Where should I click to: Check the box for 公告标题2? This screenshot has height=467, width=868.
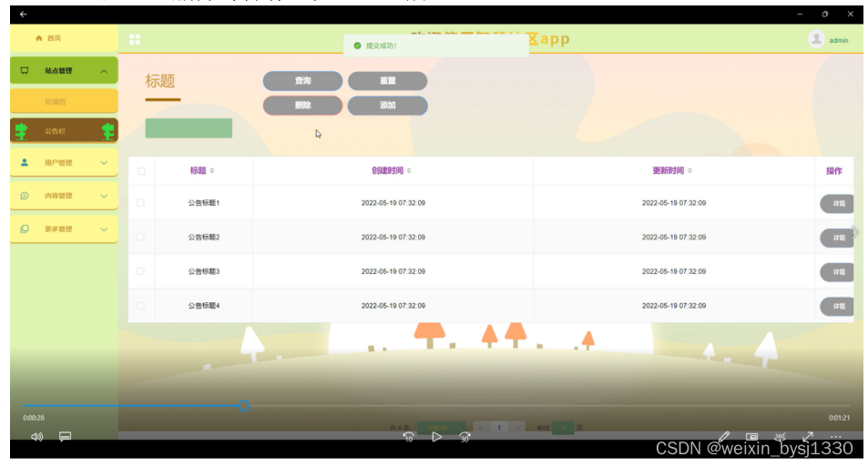(x=140, y=238)
